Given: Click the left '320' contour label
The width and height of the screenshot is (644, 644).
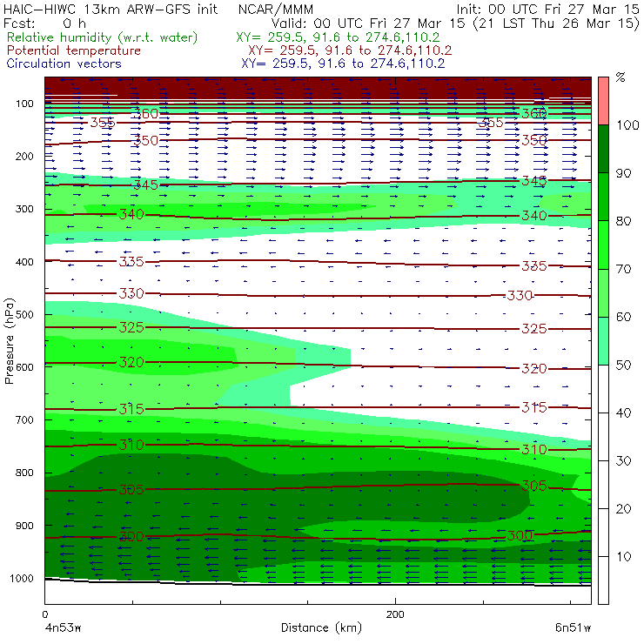Looking at the screenshot, I should pyautogui.click(x=131, y=362).
